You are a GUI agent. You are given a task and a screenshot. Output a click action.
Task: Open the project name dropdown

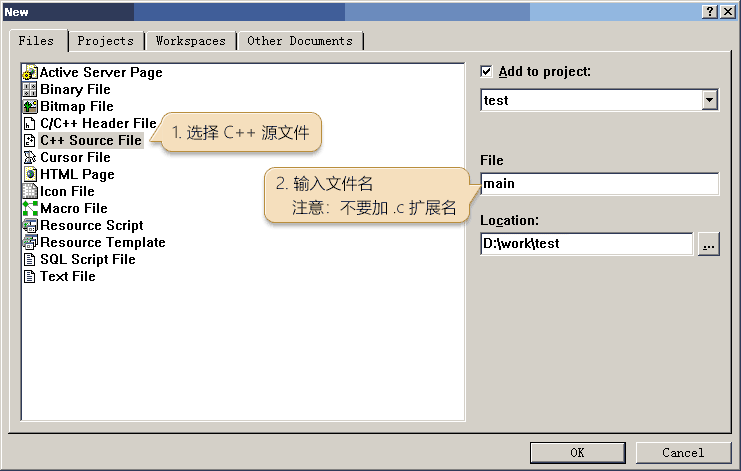point(710,100)
